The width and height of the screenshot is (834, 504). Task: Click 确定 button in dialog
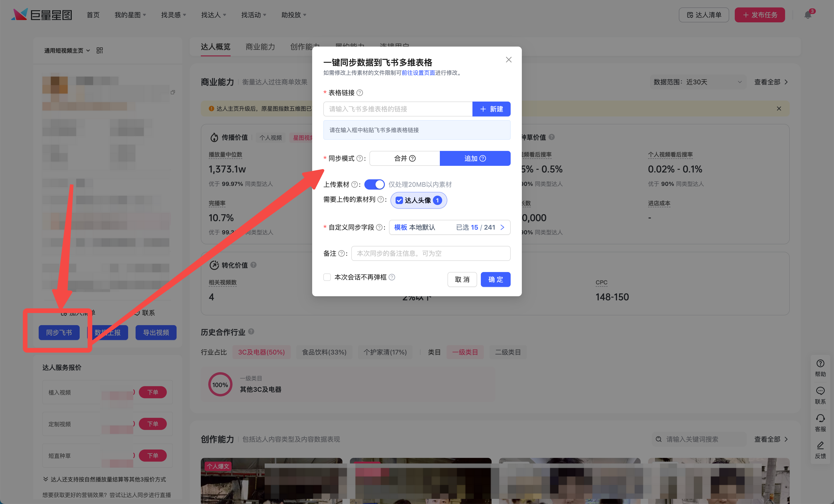tap(496, 279)
